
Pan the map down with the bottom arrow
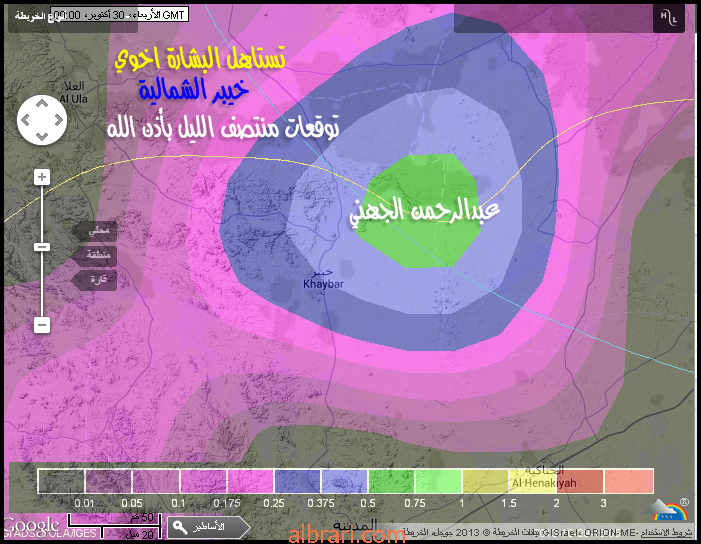tap(42, 136)
